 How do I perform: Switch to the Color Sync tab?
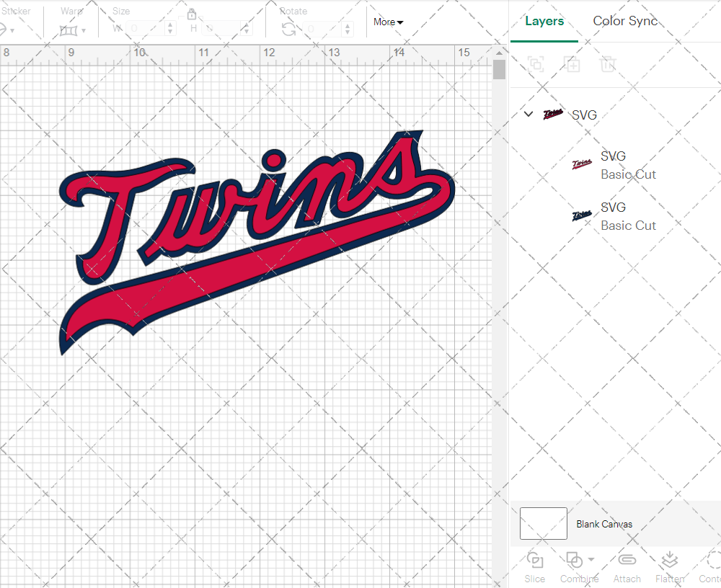(625, 21)
